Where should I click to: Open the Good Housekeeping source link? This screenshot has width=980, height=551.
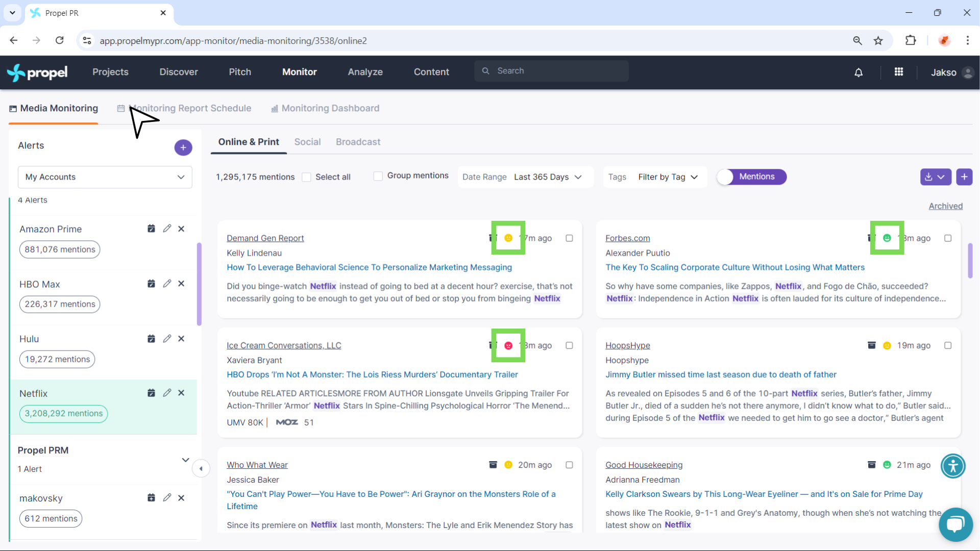coord(644,465)
